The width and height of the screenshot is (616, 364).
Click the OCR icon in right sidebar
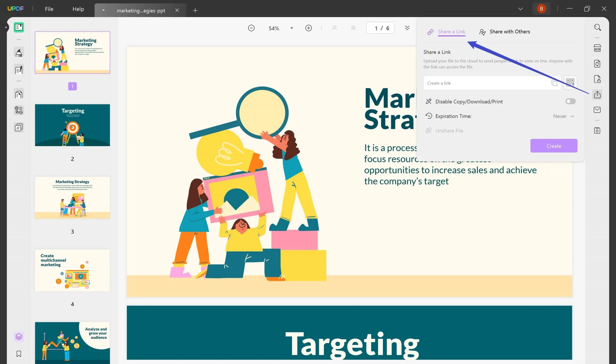click(597, 48)
